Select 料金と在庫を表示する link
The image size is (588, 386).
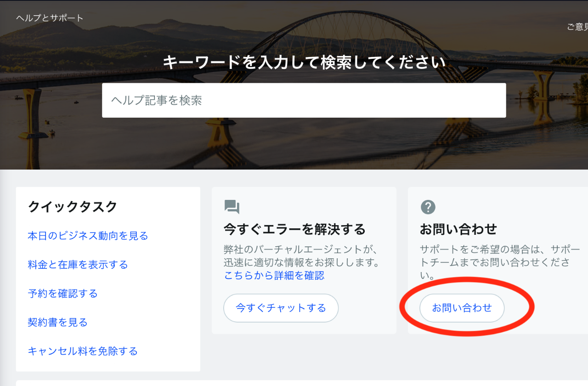point(78,265)
